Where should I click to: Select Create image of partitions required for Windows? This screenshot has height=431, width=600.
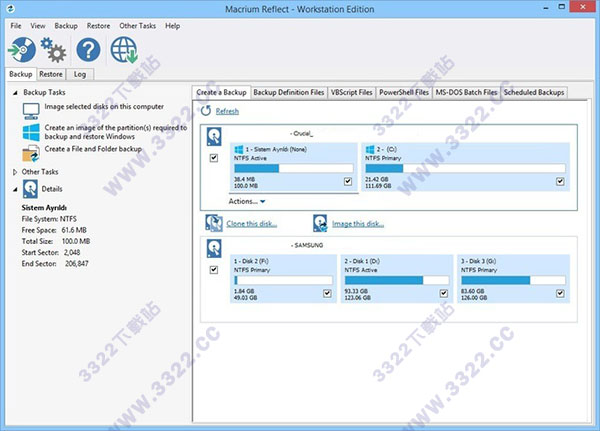(x=116, y=132)
